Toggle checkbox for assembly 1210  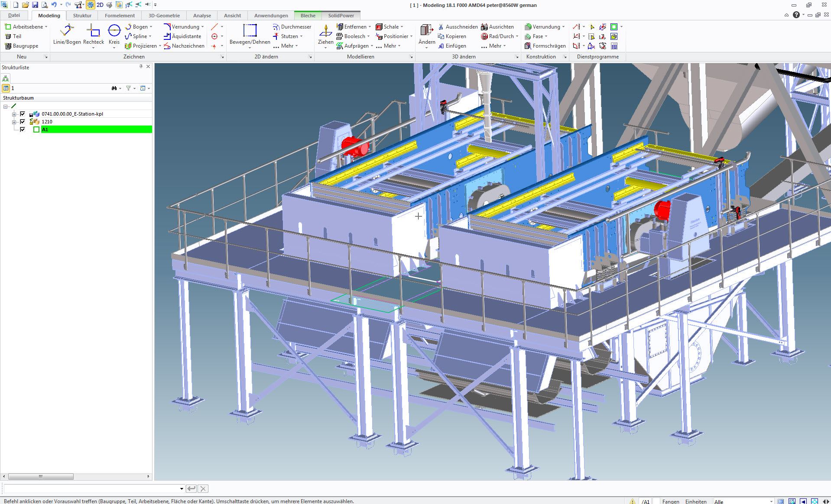pos(23,122)
